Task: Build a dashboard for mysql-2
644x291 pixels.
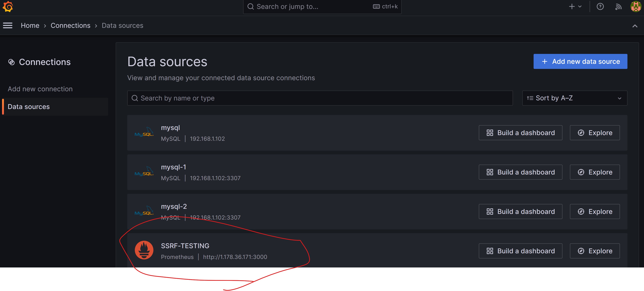Action: (520, 212)
